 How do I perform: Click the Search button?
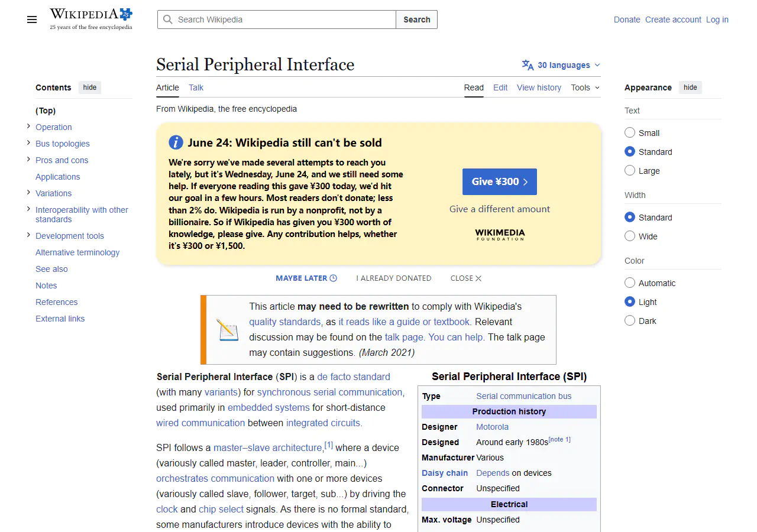click(x=417, y=20)
